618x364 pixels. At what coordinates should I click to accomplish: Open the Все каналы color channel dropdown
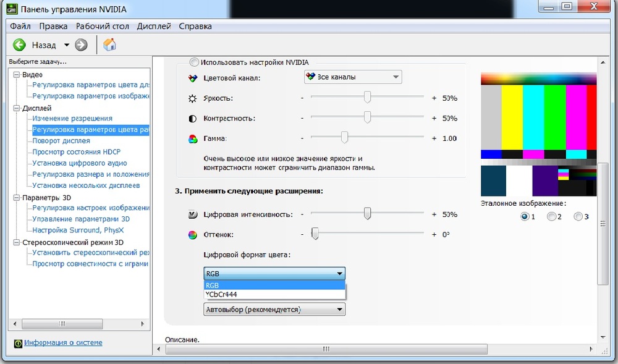click(353, 77)
